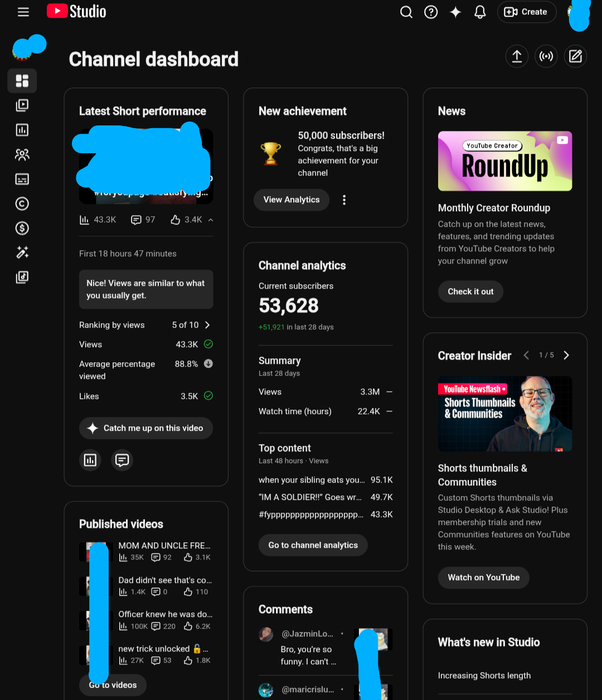This screenshot has width=602, height=700.
Task: Click the Upload videos arrow icon
Action: [517, 56]
